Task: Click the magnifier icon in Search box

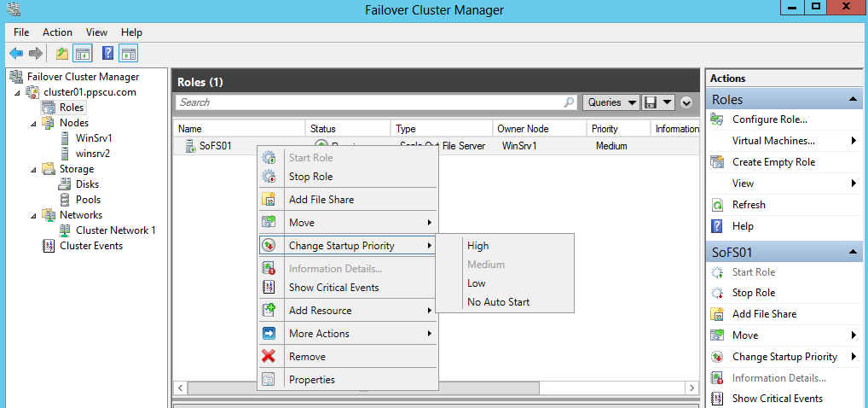Action: point(569,102)
